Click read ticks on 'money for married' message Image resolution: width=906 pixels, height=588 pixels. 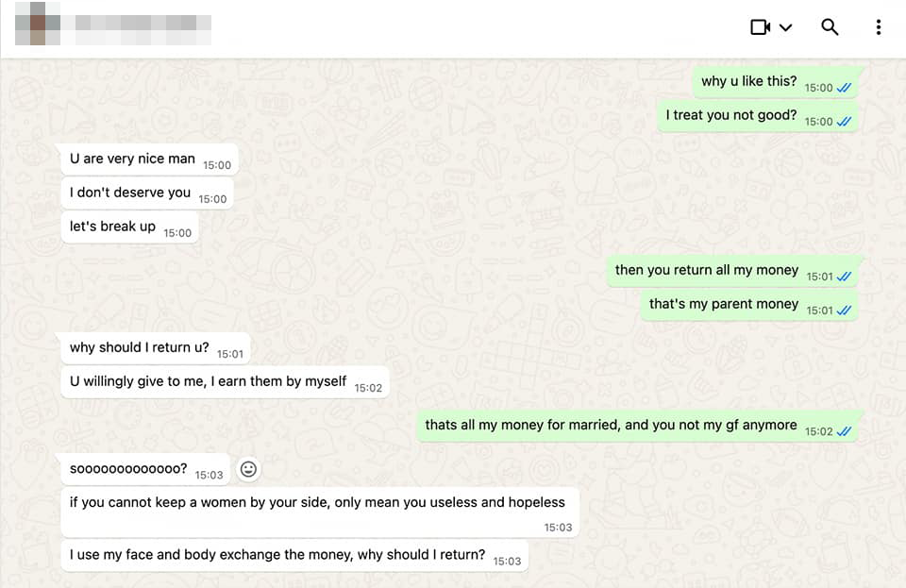[844, 431]
